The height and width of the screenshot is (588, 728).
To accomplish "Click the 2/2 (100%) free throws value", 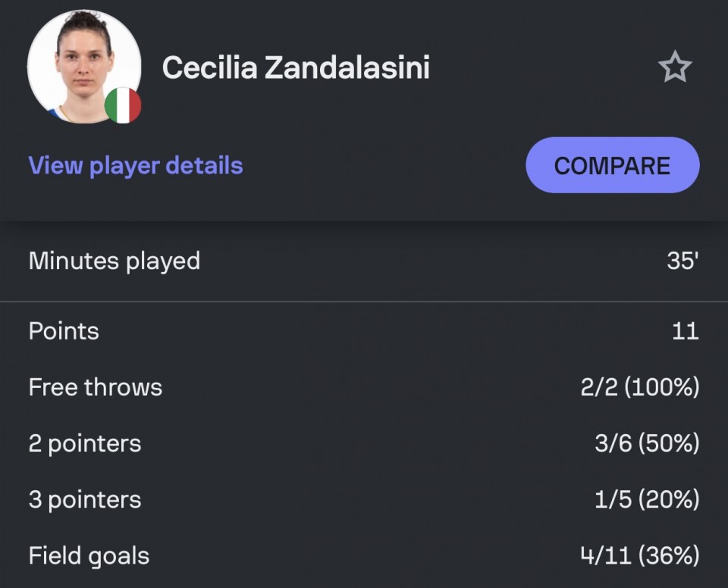I will coord(640,387).
